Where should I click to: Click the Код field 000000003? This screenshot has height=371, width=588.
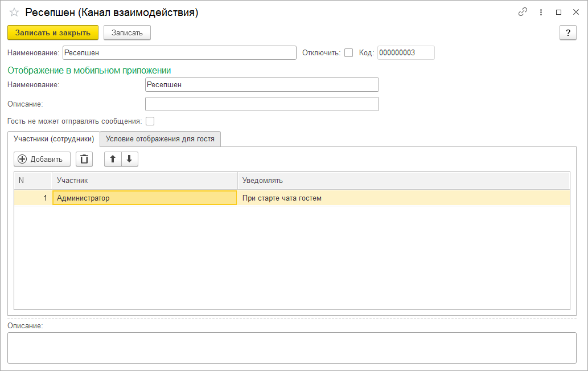pos(406,53)
